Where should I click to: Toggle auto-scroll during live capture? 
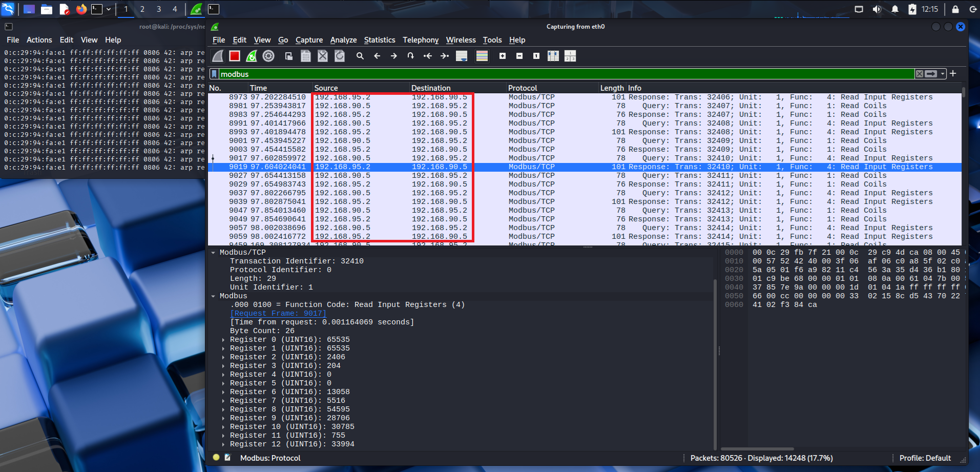tap(462, 56)
